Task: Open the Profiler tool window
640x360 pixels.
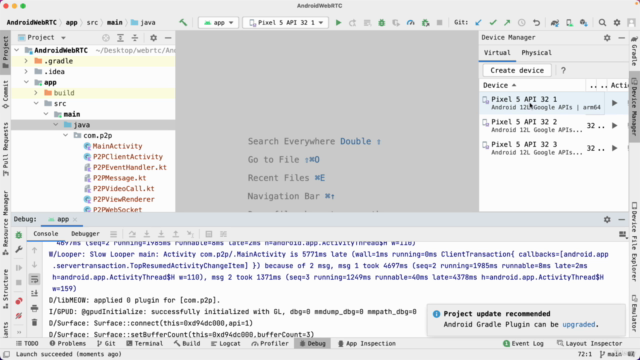Action: pyautogui.click(x=270, y=344)
